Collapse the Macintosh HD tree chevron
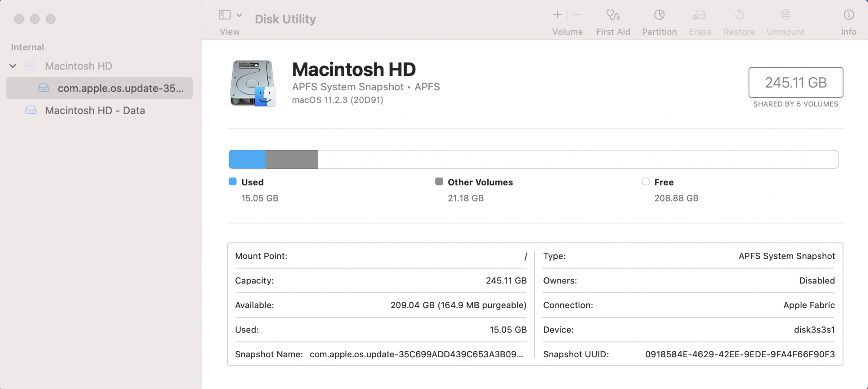 coord(13,66)
